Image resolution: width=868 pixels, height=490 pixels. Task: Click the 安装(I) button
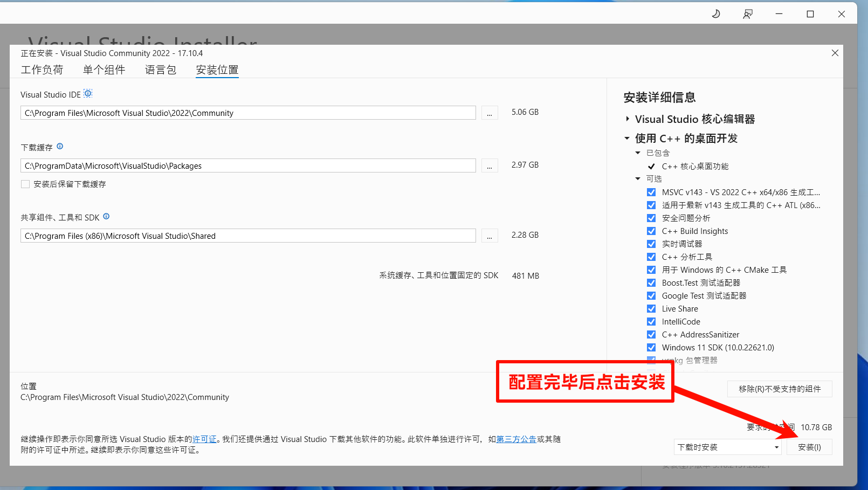point(809,447)
